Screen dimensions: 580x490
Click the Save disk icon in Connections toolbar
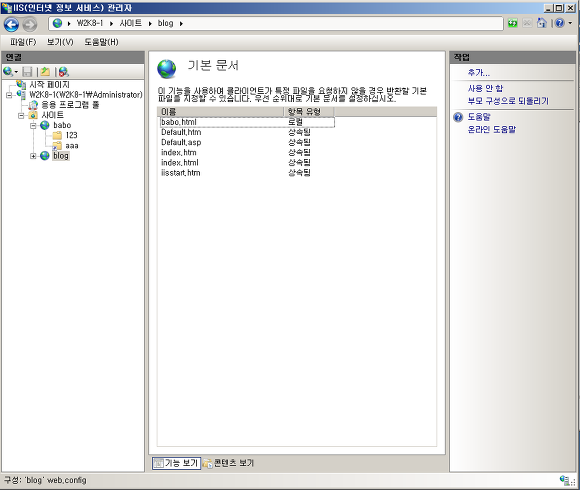(x=27, y=72)
